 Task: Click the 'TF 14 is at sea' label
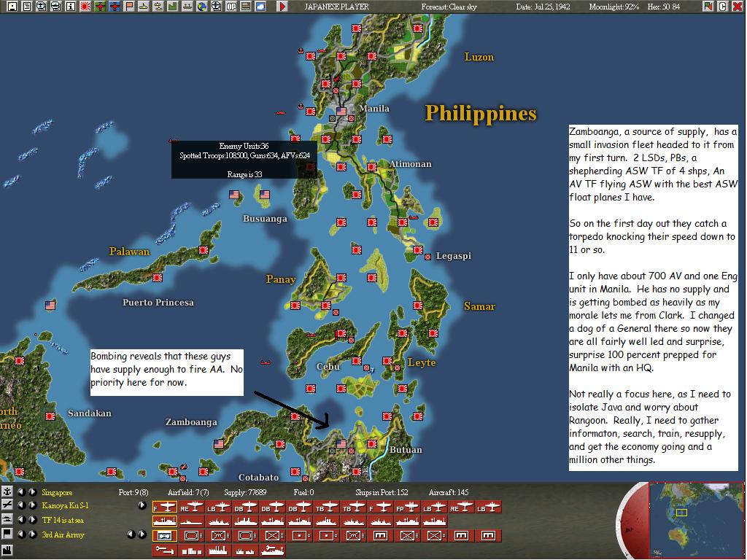click(x=63, y=520)
